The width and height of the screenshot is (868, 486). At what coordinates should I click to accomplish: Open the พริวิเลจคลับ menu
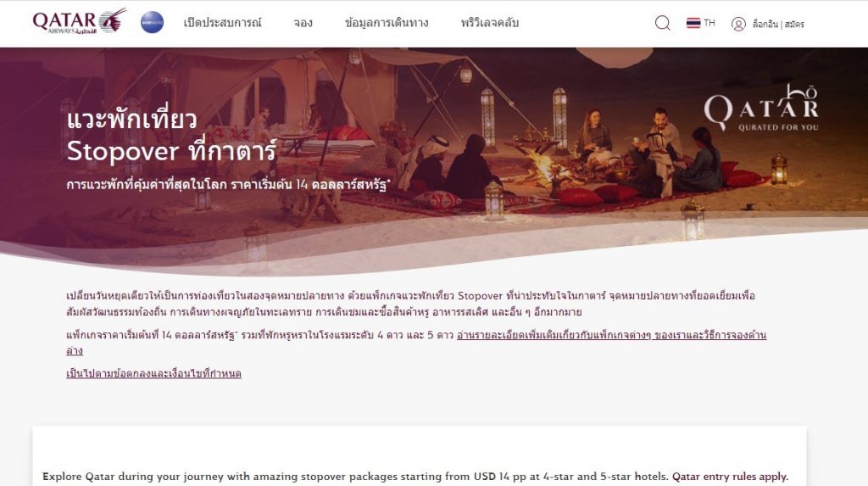click(x=489, y=23)
